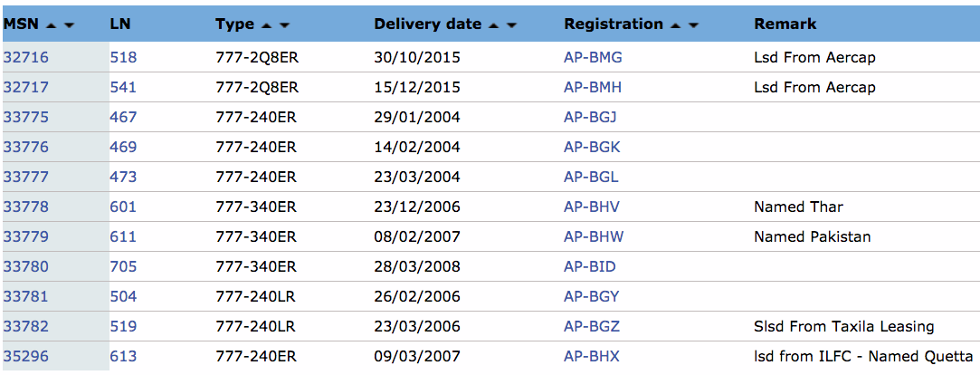The height and width of the screenshot is (375, 980).
Task: Open MSN 32716 link
Action: tap(25, 58)
